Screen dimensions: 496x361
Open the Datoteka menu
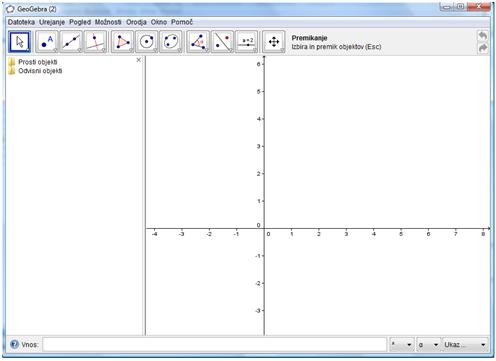21,22
